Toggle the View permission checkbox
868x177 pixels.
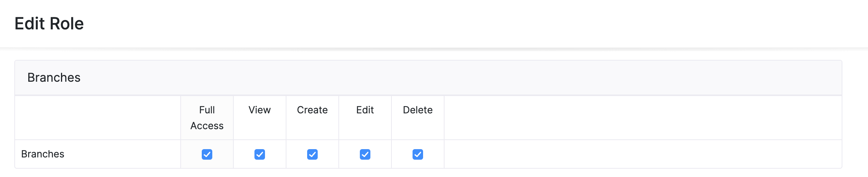(x=260, y=154)
